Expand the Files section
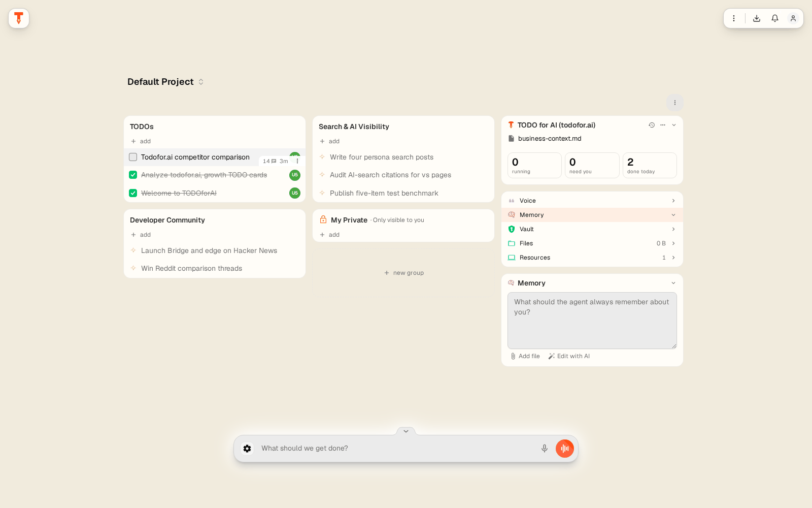The image size is (812, 508). [x=592, y=243]
